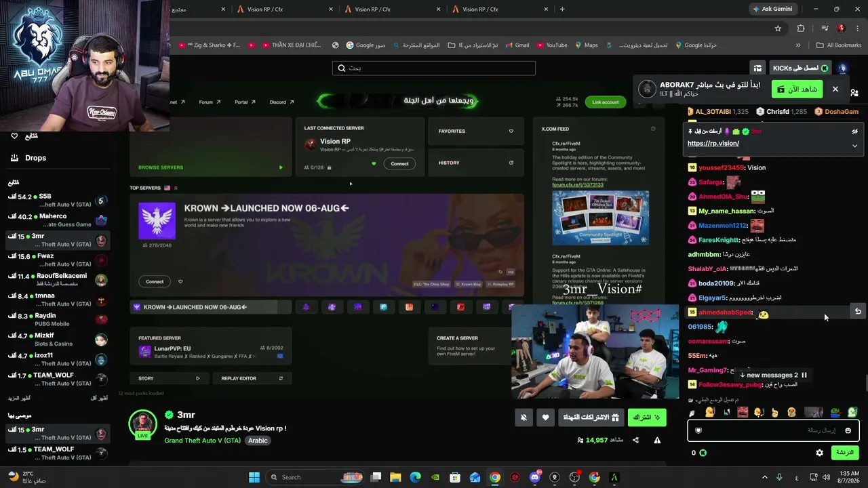The height and width of the screenshot is (488, 868).
Task: Jump to the 2 new messages pill
Action: tap(772, 375)
